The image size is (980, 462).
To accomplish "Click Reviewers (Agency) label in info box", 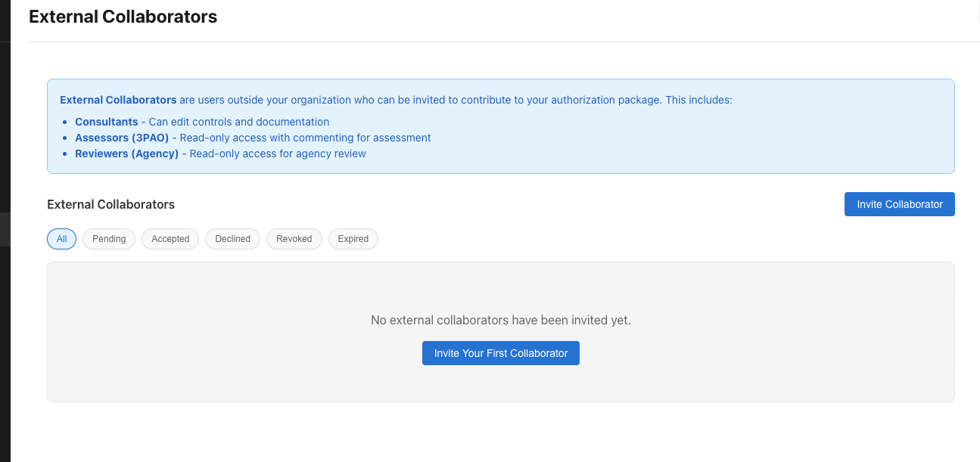I will click(126, 153).
